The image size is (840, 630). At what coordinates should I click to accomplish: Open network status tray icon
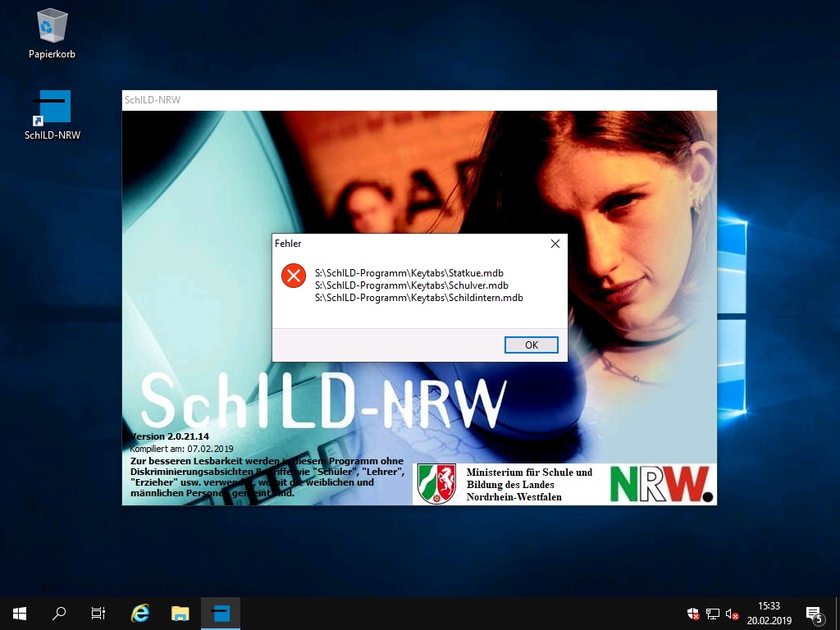(713, 614)
